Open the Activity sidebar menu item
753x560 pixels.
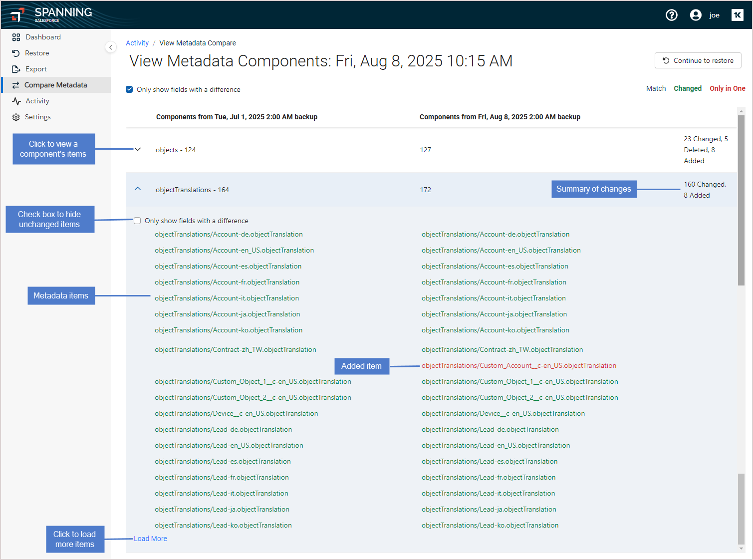point(37,101)
